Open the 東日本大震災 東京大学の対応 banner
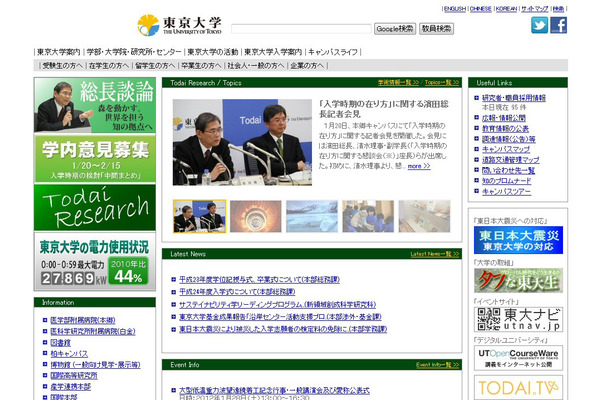This screenshot has height=400, width=610. tap(518, 240)
